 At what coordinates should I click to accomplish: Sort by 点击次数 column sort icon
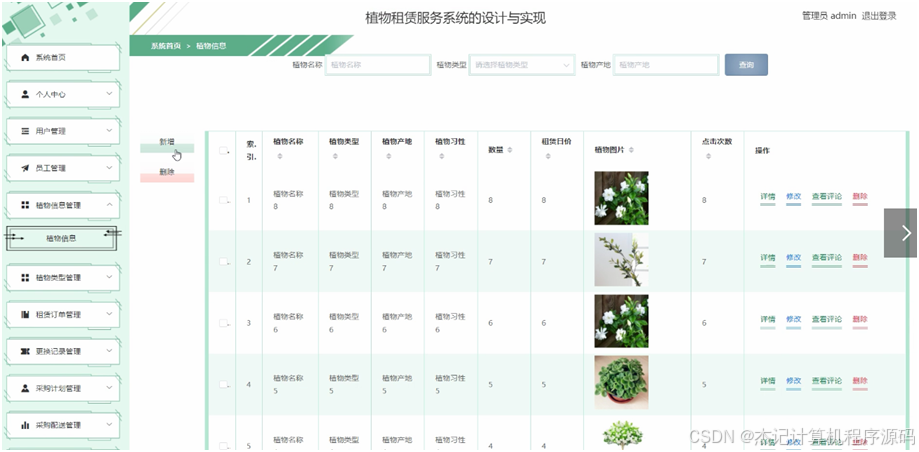point(708,156)
